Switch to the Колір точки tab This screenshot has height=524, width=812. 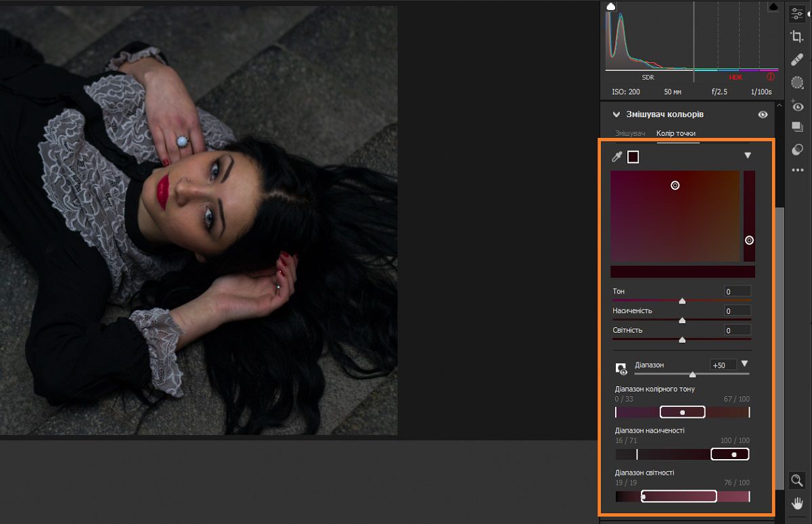(x=676, y=133)
